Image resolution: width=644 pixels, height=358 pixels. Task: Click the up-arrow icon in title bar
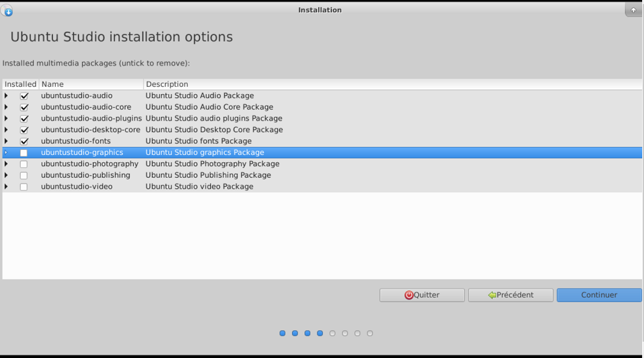pos(634,10)
